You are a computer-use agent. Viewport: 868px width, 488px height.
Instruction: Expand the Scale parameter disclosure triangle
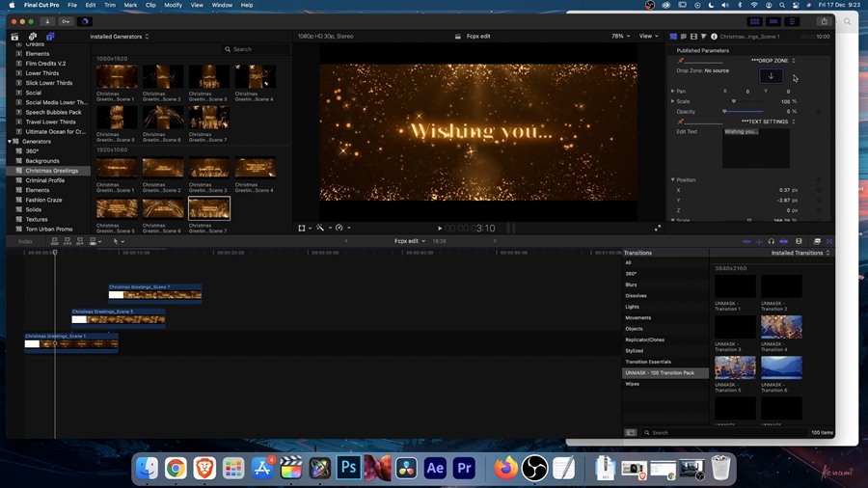pos(672,102)
